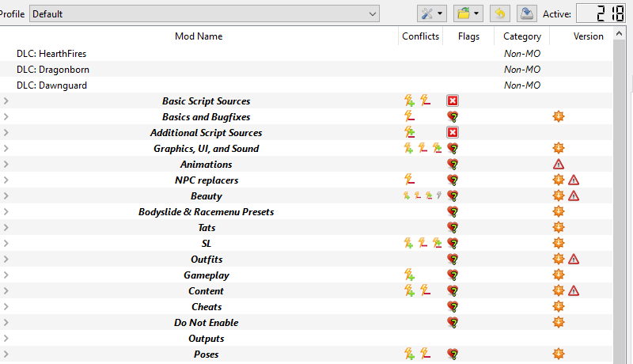Select the DLC: Dragonborn row
633x364 pixels.
(x=306, y=70)
